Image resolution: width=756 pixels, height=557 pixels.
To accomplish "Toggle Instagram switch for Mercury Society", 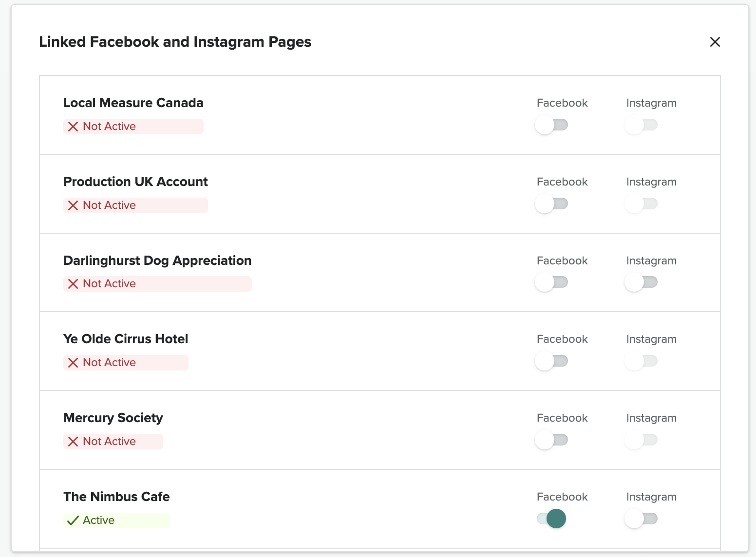I will pyautogui.click(x=641, y=440).
